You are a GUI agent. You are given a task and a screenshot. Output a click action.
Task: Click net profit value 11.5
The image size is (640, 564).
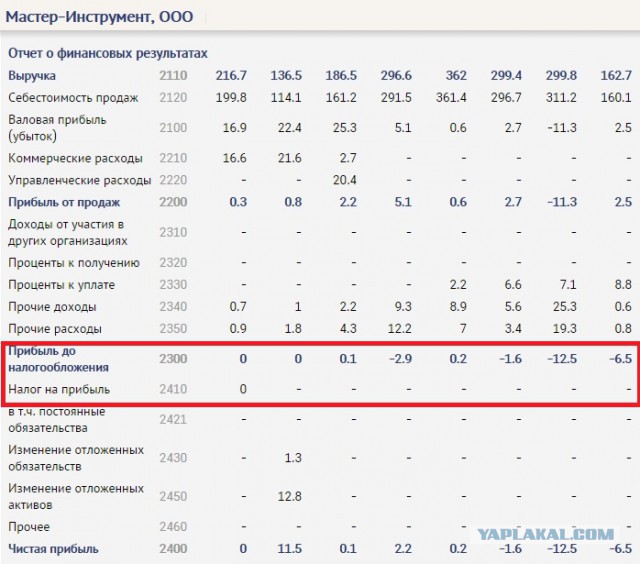pos(289,549)
